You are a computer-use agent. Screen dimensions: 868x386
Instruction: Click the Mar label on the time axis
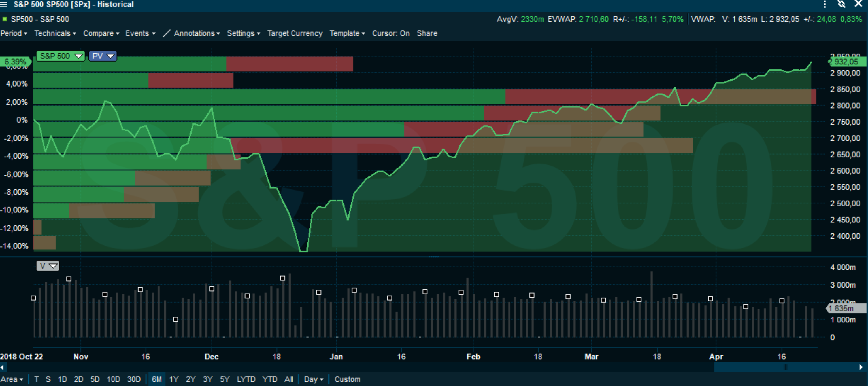pos(591,357)
